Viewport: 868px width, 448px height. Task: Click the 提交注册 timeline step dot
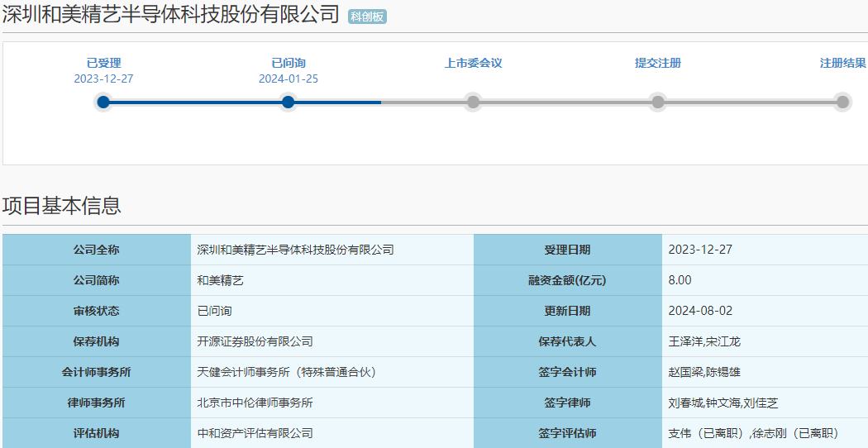tap(658, 102)
